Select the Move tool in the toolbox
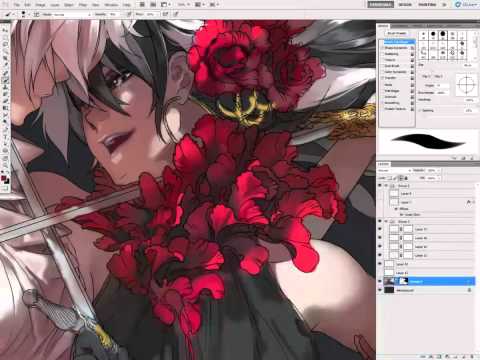 click(5, 31)
